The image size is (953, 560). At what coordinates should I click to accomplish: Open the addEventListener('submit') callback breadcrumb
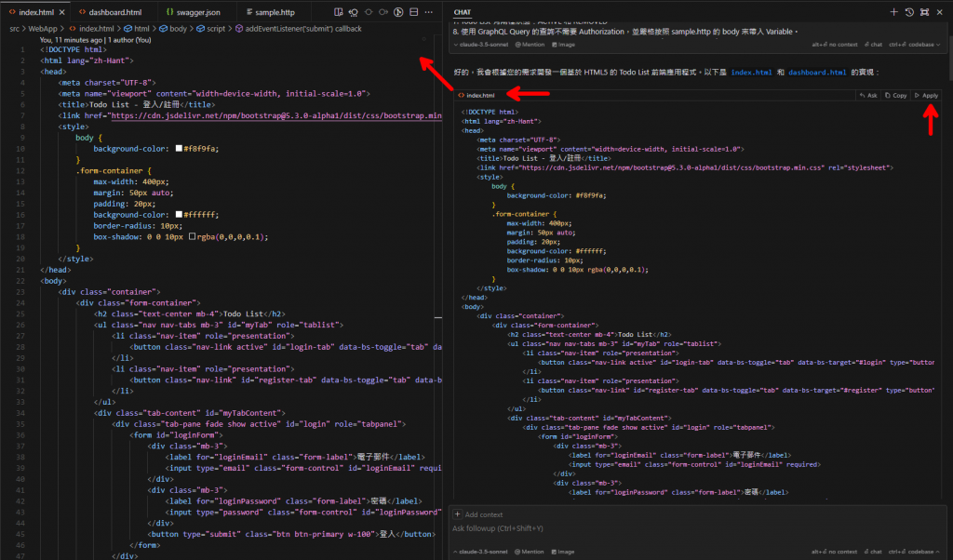point(299,29)
